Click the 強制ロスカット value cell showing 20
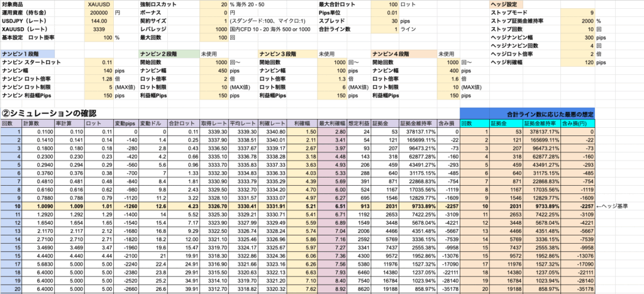This screenshot has width=644, height=294. tap(214, 4)
